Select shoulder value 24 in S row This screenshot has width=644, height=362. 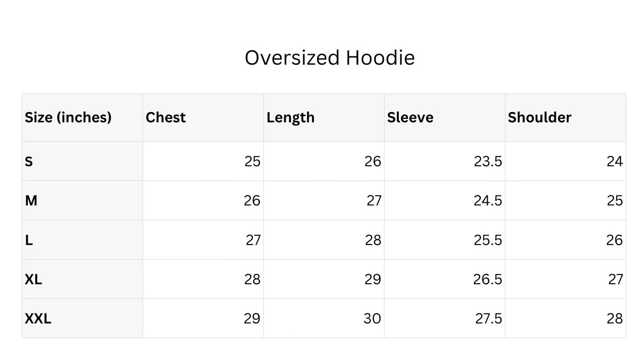(x=615, y=161)
